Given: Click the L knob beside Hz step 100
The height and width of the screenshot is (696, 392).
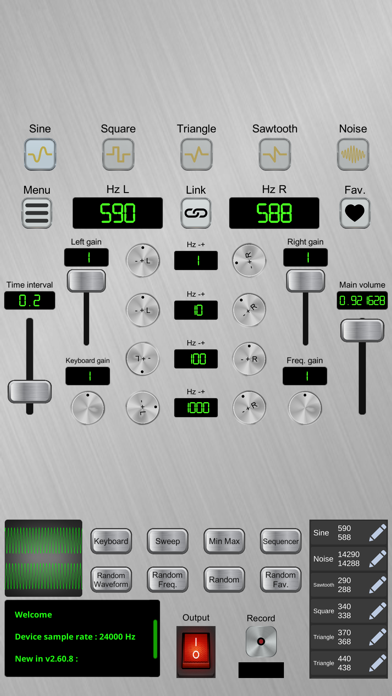Looking at the screenshot, I should tap(143, 359).
